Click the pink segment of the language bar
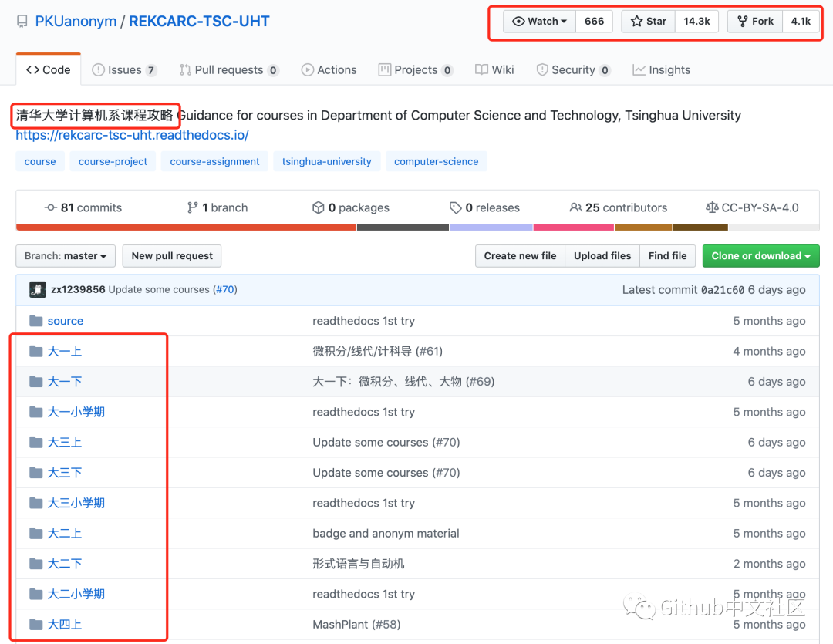Screen dimensions: 833x644 [573, 228]
